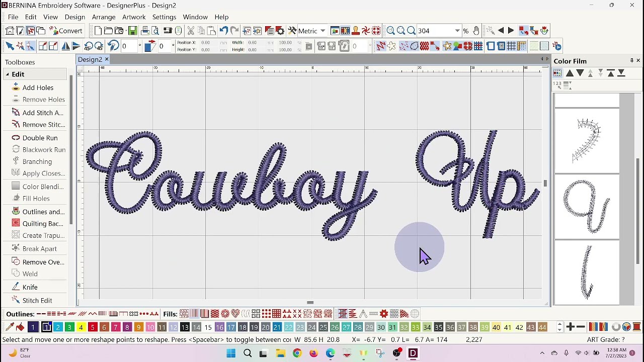Screen dimensions: 644x362
Task: Select the arrow Select Object tool
Action: (10, 46)
